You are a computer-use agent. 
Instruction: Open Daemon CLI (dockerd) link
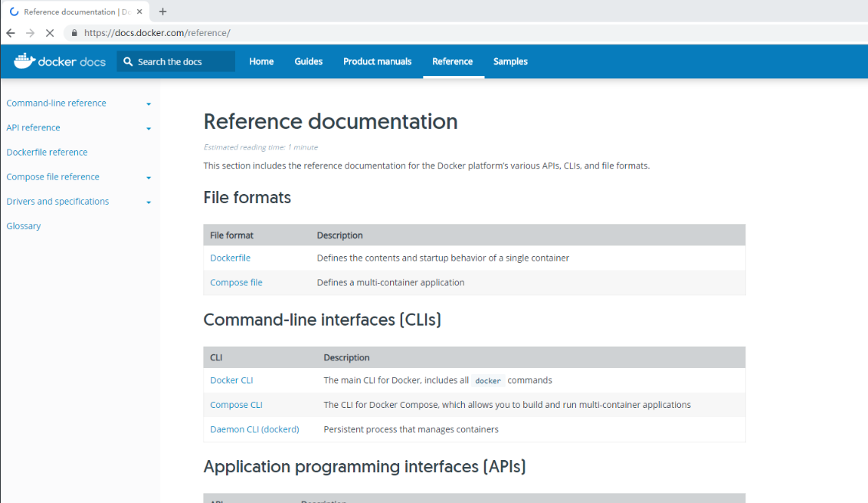pos(254,429)
